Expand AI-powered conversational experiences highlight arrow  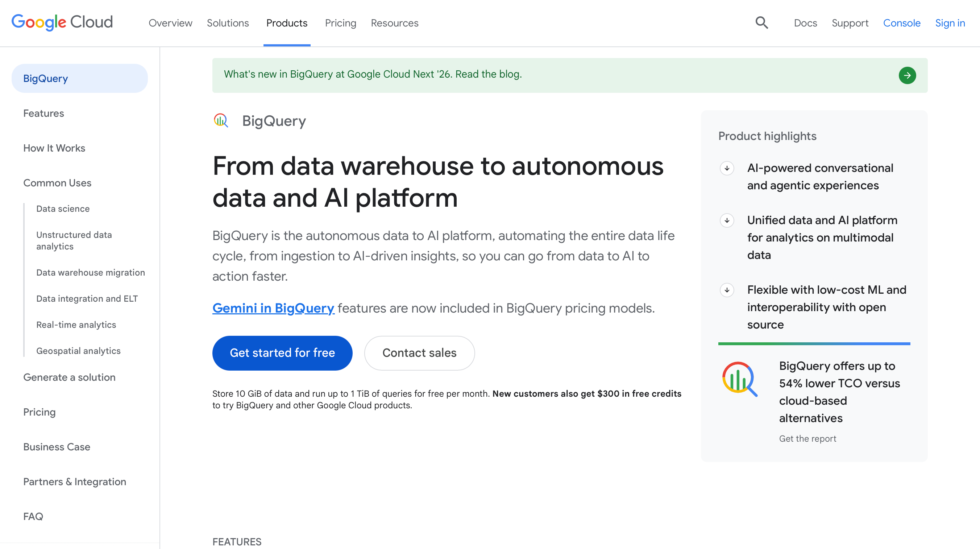pyautogui.click(x=727, y=168)
